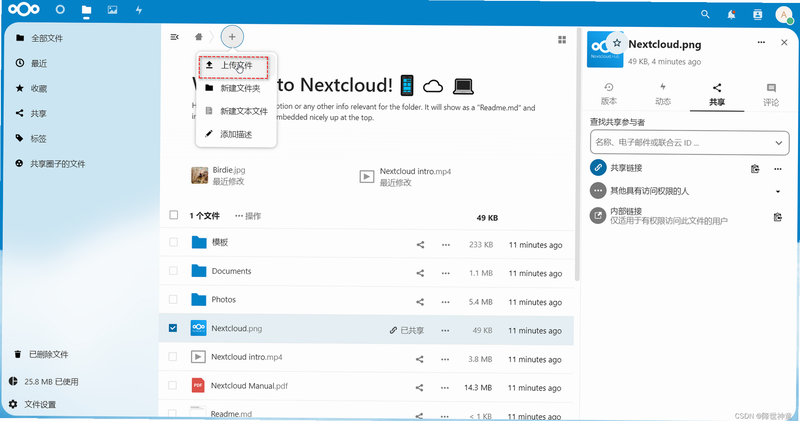Screen dimensions: 800x421
Task: Expand 其他具有访问权限的人 section
Action: (778, 192)
